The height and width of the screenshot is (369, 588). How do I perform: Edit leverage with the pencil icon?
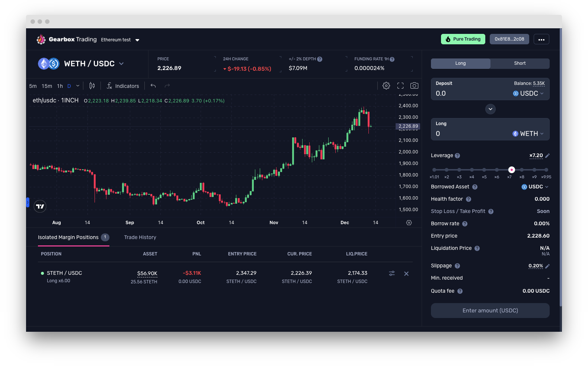[x=547, y=156]
